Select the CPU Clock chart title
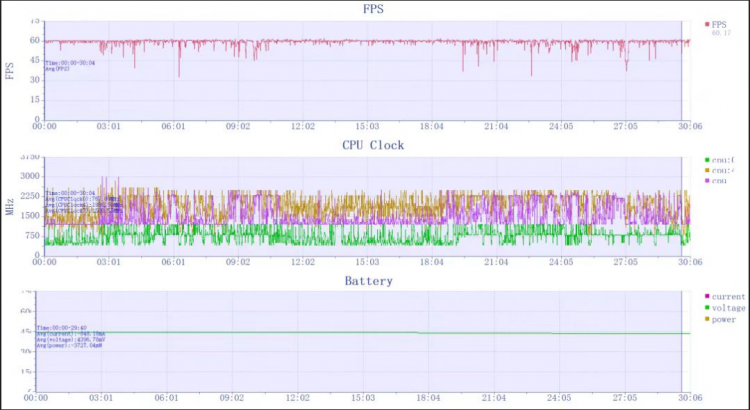The width and height of the screenshot is (750, 410). click(373, 145)
